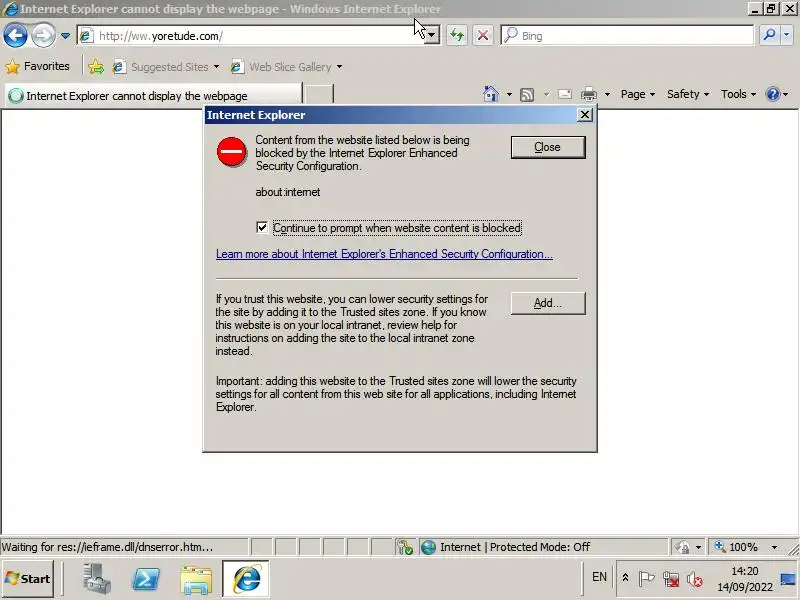The height and width of the screenshot is (600, 800).
Task: Click the EN language indicator
Action: pyautogui.click(x=599, y=577)
